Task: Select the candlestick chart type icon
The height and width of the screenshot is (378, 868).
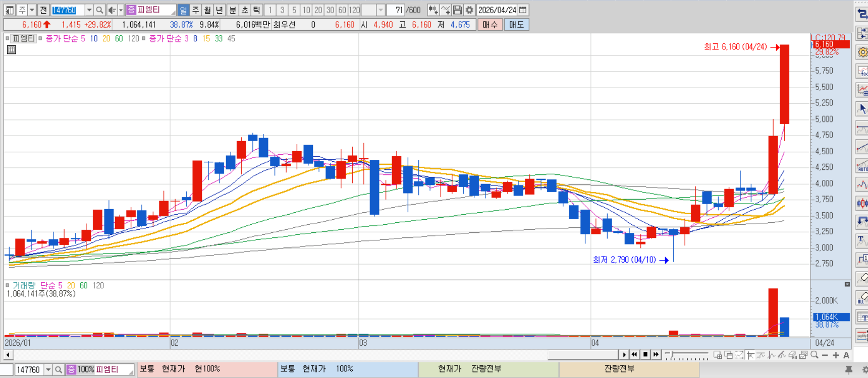Action: 862,204
